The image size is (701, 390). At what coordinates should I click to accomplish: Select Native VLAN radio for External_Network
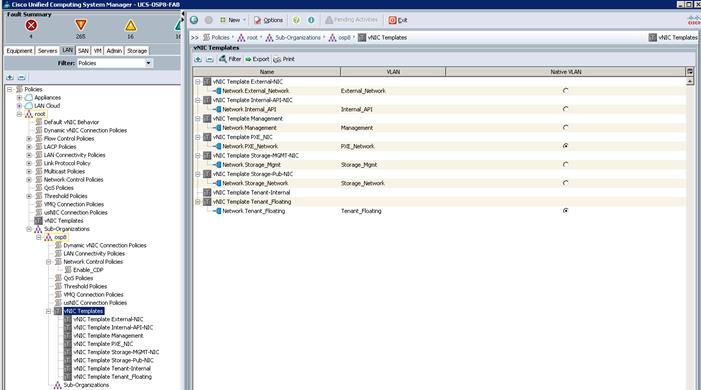pyautogui.click(x=566, y=90)
